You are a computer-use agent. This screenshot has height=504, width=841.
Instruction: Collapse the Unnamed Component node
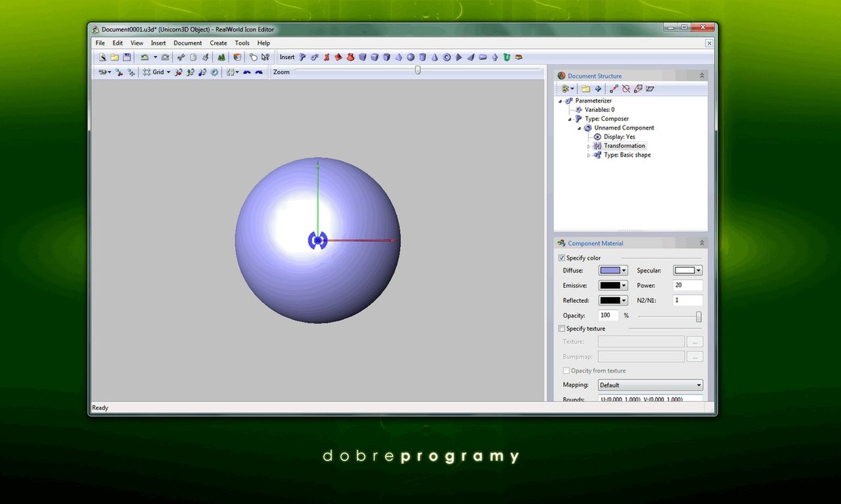580,128
